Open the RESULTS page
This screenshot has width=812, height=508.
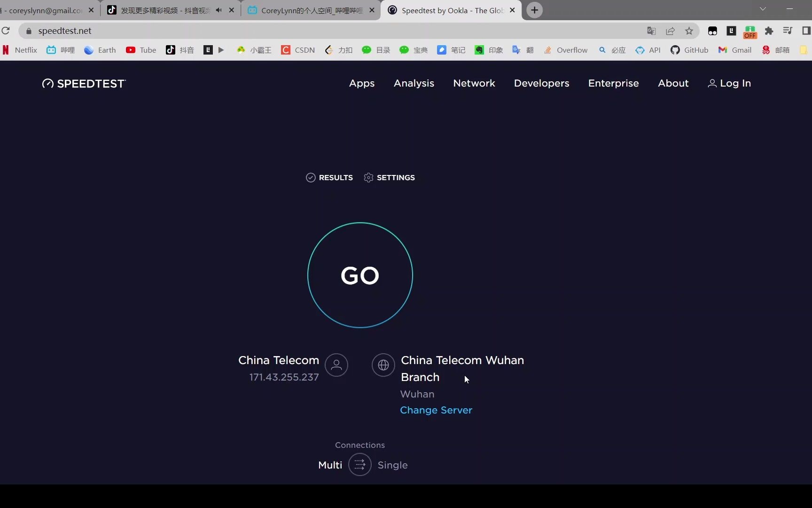pyautogui.click(x=329, y=177)
